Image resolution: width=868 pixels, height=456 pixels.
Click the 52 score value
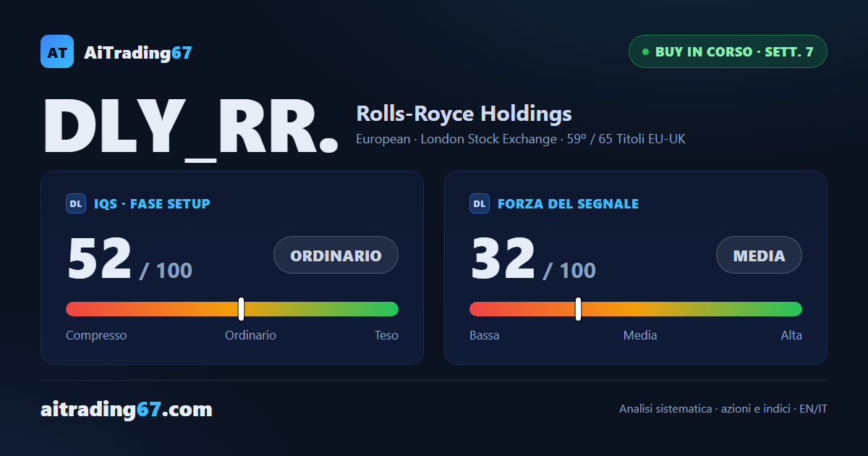pos(100,259)
